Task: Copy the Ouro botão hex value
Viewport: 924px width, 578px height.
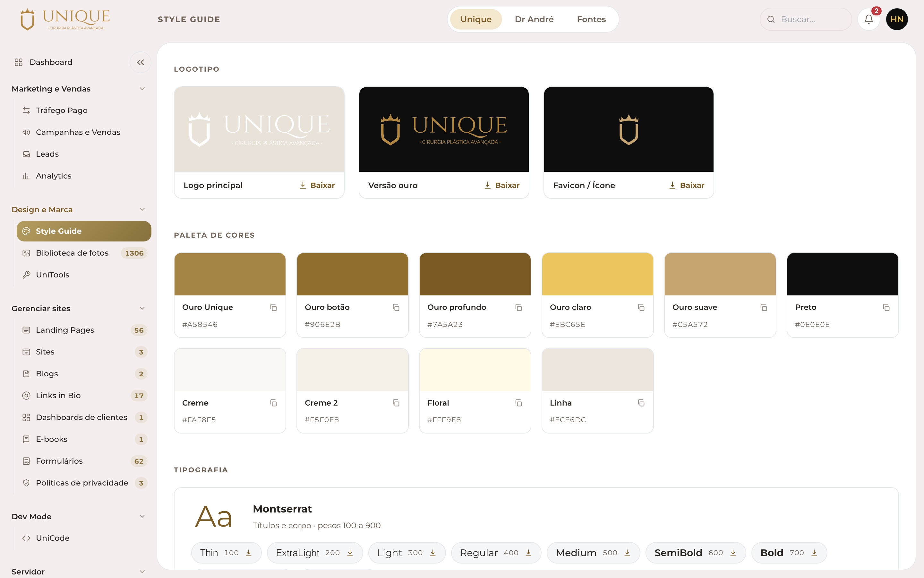Action: [396, 307]
